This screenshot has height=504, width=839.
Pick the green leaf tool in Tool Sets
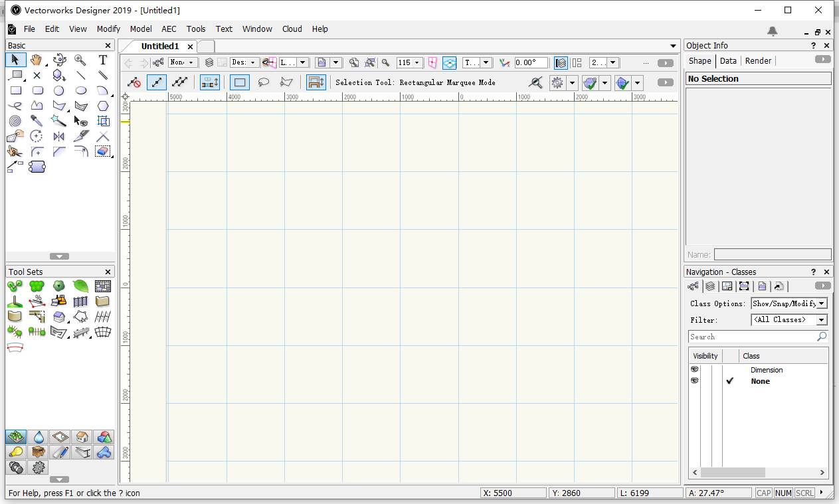coord(80,286)
